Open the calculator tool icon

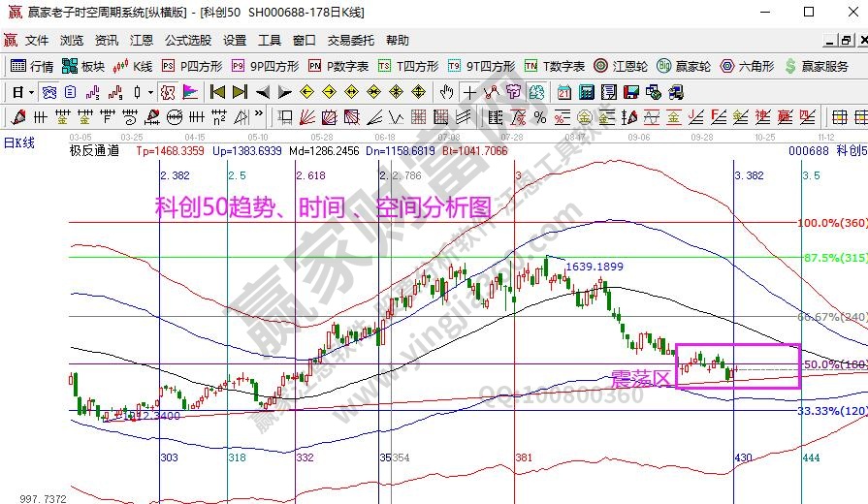point(586,92)
